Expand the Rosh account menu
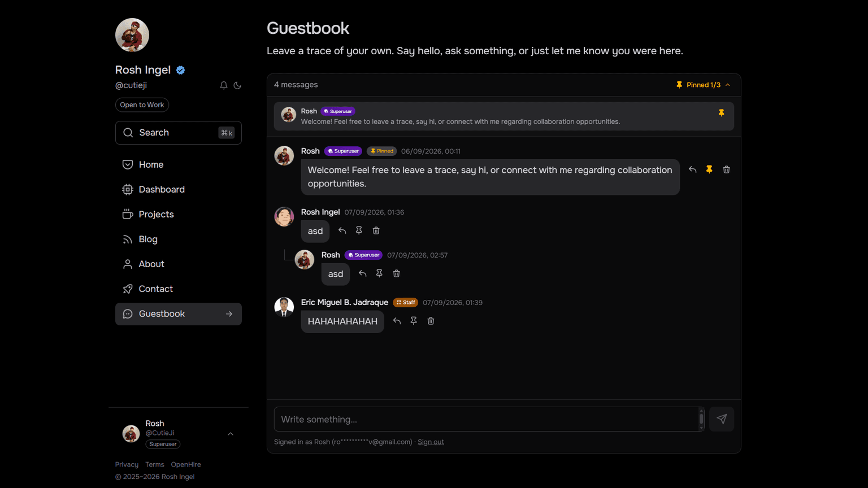868x488 pixels. pyautogui.click(x=231, y=434)
